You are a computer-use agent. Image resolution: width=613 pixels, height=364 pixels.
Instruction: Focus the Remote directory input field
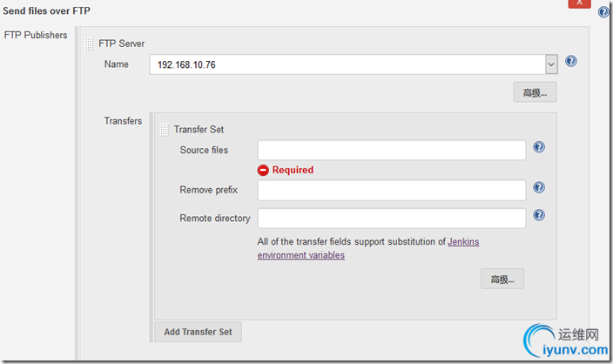[x=392, y=219]
